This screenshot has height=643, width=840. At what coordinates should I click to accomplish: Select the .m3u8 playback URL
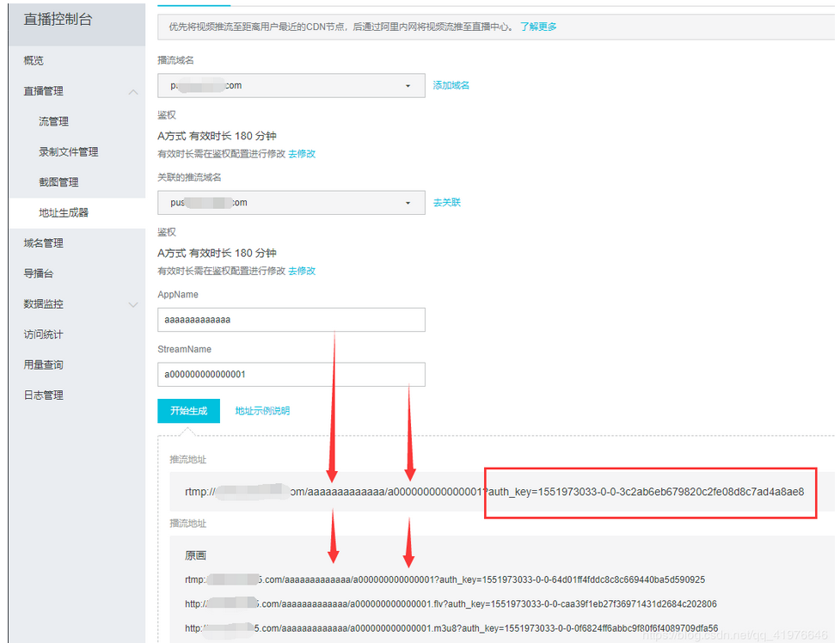pyautogui.click(x=451, y=628)
